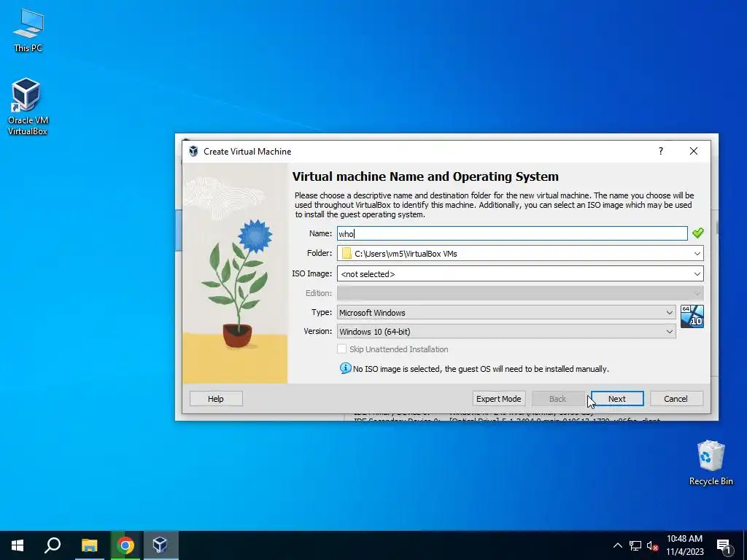Close the Create Virtual Machine dialog

tap(694, 151)
